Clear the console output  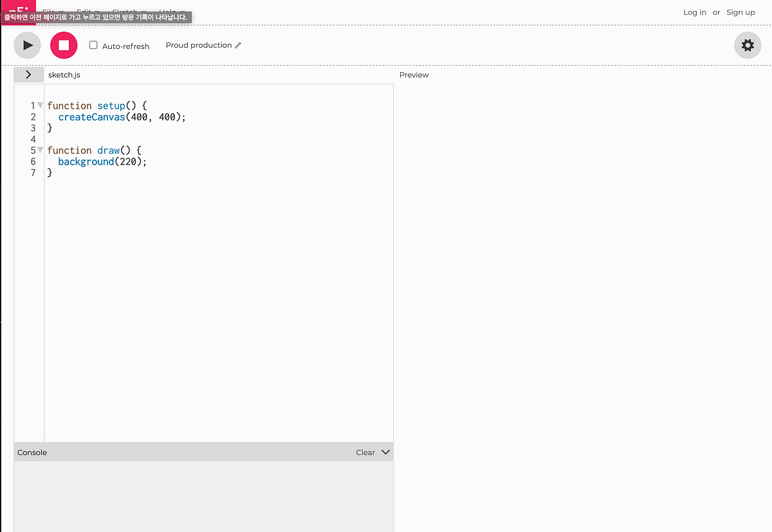pos(365,452)
